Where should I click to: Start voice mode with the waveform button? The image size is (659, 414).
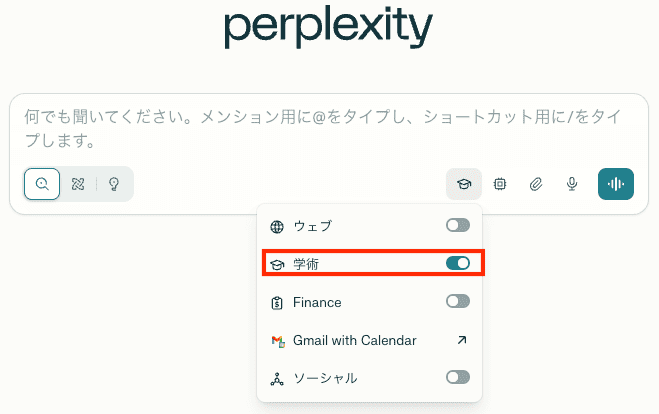click(616, 184)
